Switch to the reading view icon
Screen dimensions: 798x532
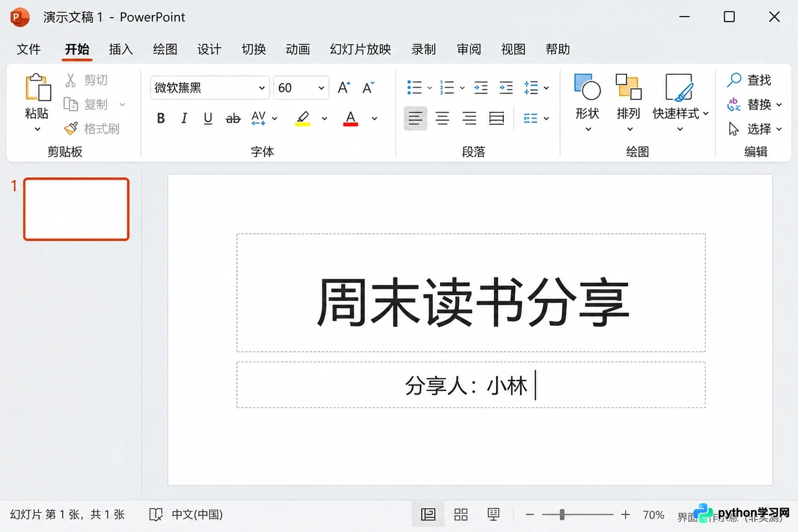pos(493,514)
